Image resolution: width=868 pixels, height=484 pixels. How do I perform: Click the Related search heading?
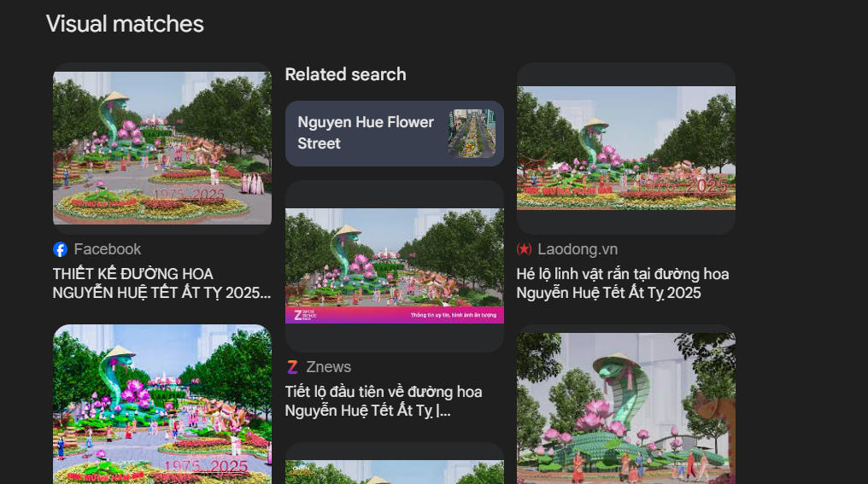click(345, 74)
